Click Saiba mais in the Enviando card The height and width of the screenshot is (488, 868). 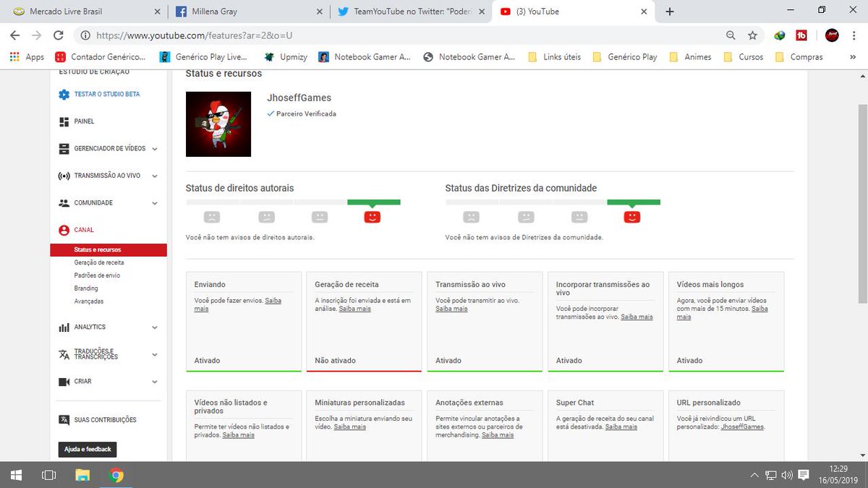[273, 300]
